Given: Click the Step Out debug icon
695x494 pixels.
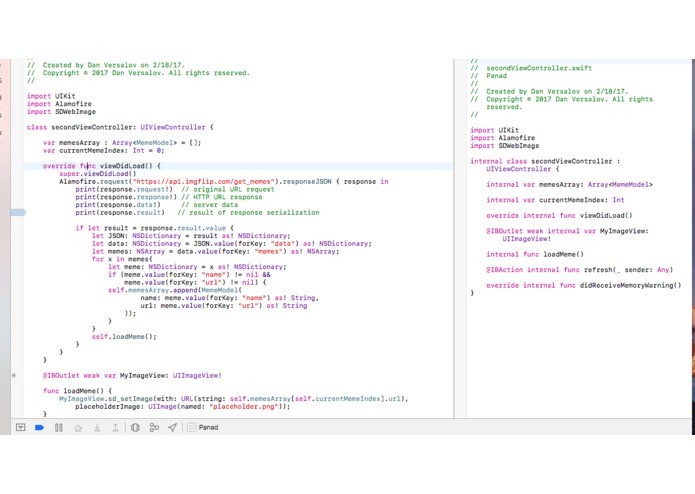Looking at the screenshot, I should coord(115,428).
